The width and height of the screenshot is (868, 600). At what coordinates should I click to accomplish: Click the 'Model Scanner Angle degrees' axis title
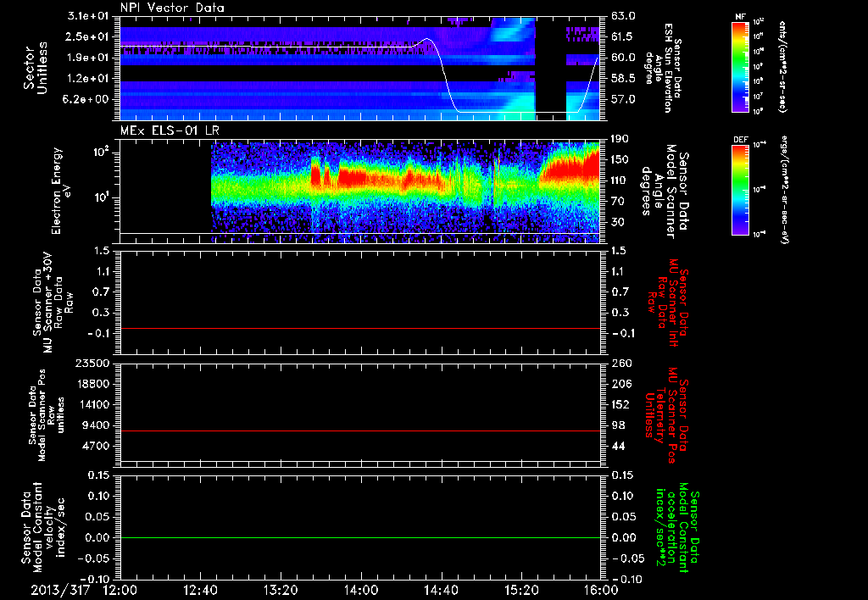point(664,192)
